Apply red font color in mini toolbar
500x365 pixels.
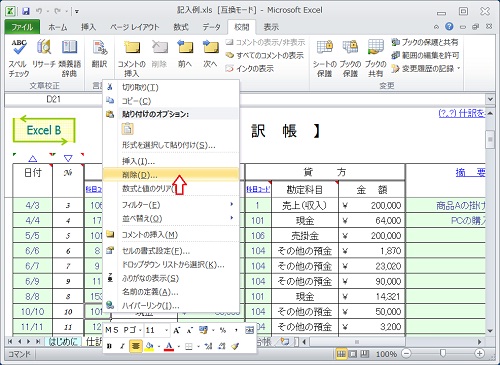[169, 346]
